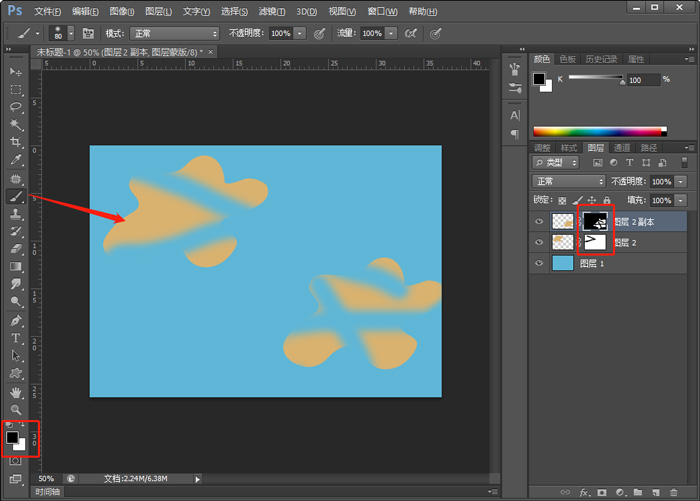Expand the layer blend mode 正常 dropdown
Viewport: 700px width, 501px height.
click(569, 182)
